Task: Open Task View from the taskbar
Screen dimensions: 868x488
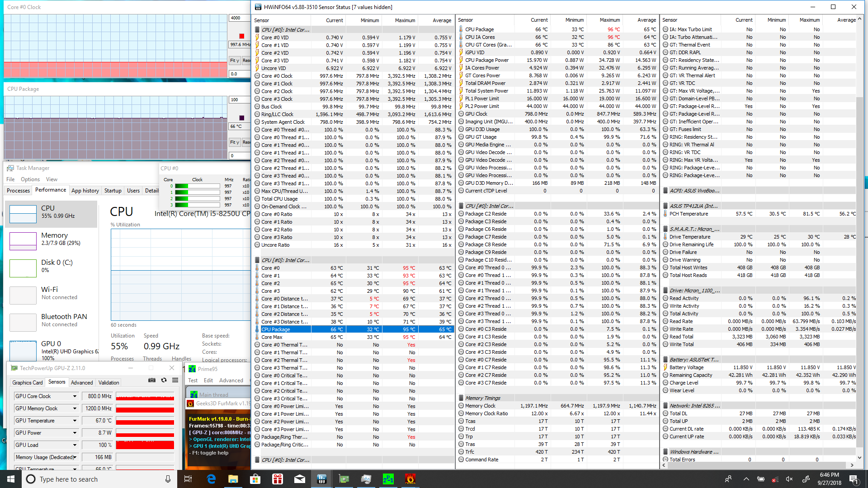Action: coord(189,479)
